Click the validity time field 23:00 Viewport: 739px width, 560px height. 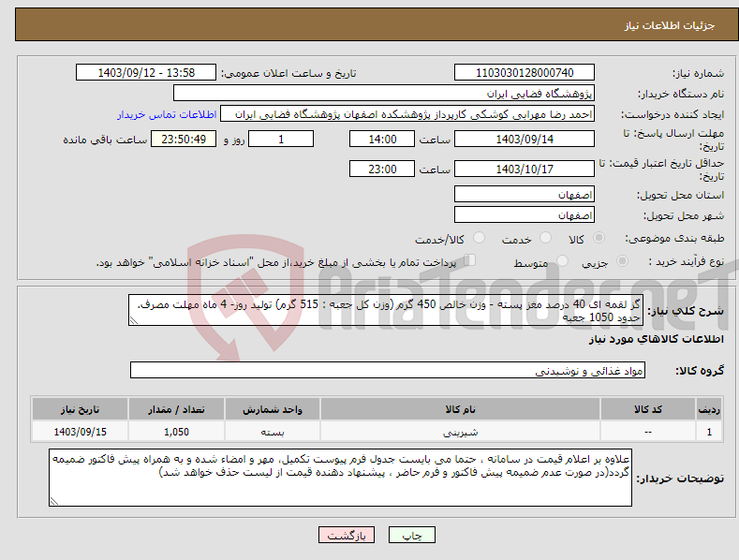[382, 169]
